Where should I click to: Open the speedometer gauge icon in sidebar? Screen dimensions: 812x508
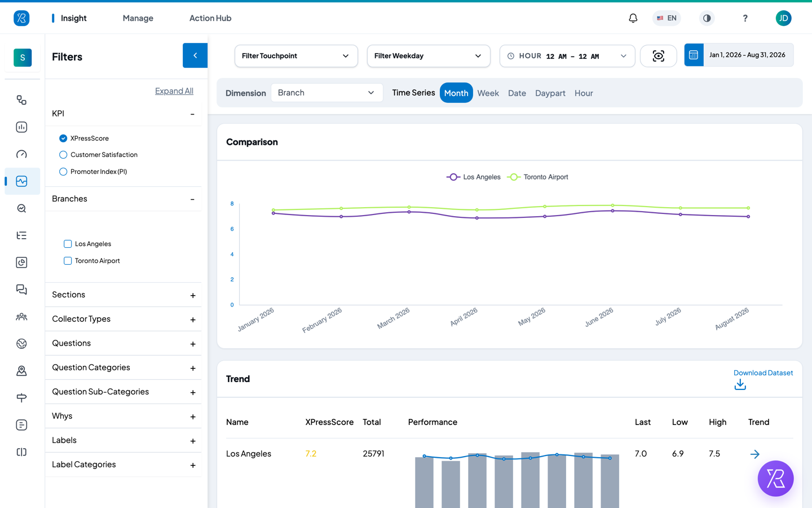point(21,154)
